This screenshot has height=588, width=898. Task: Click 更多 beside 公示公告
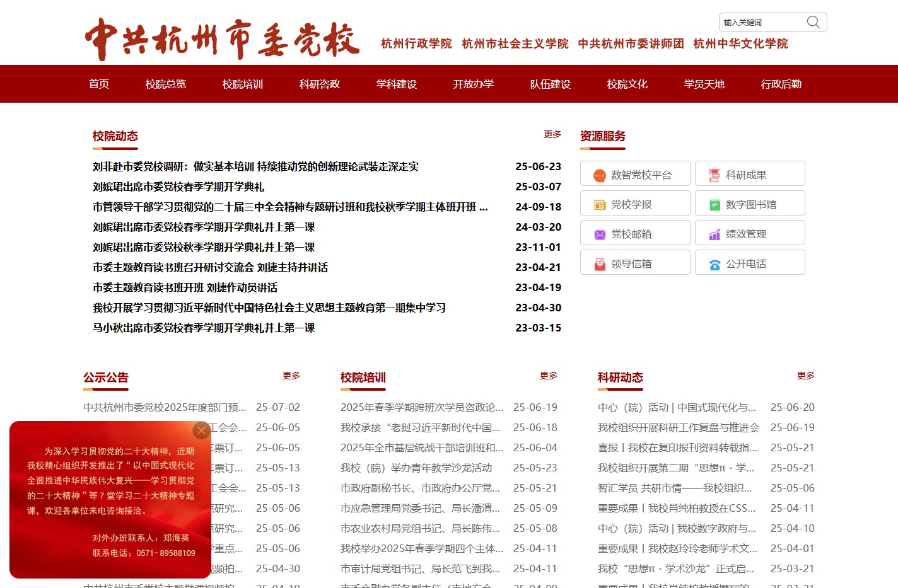tap(291, 376)
